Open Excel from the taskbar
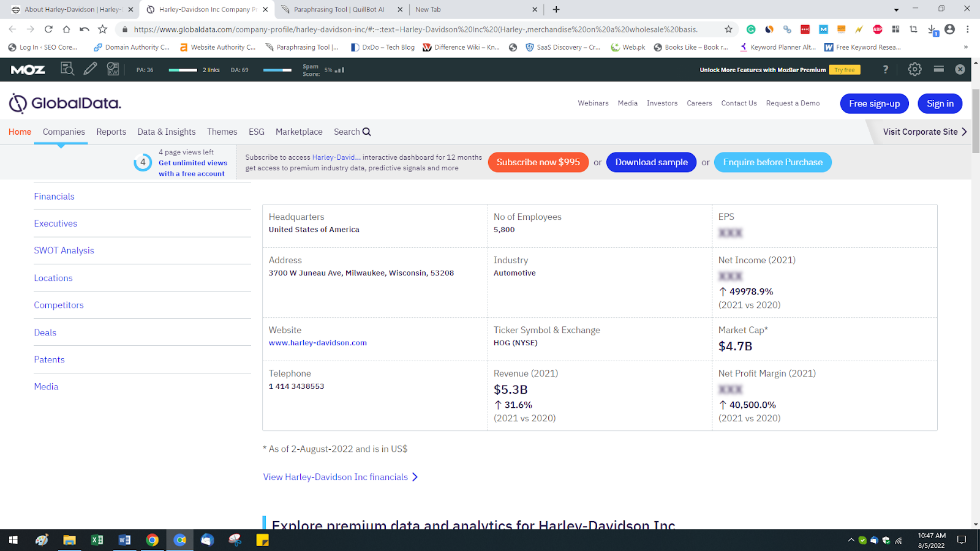Viewport: 980px width, 551px height. (97, 540)
